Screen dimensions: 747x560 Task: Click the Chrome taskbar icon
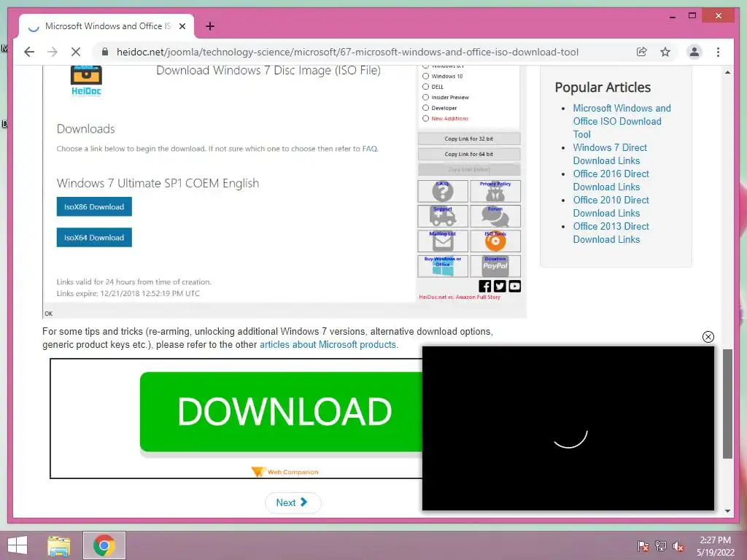tap(104, 545)
